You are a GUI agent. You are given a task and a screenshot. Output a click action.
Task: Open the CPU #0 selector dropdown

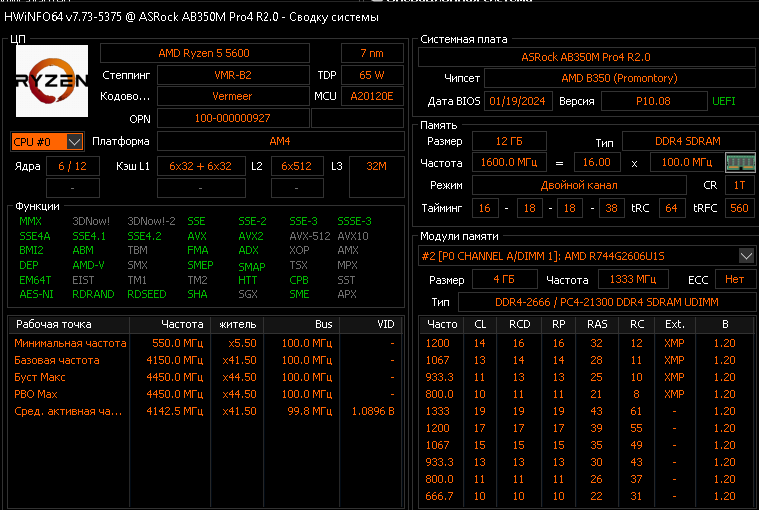(47, 142)
